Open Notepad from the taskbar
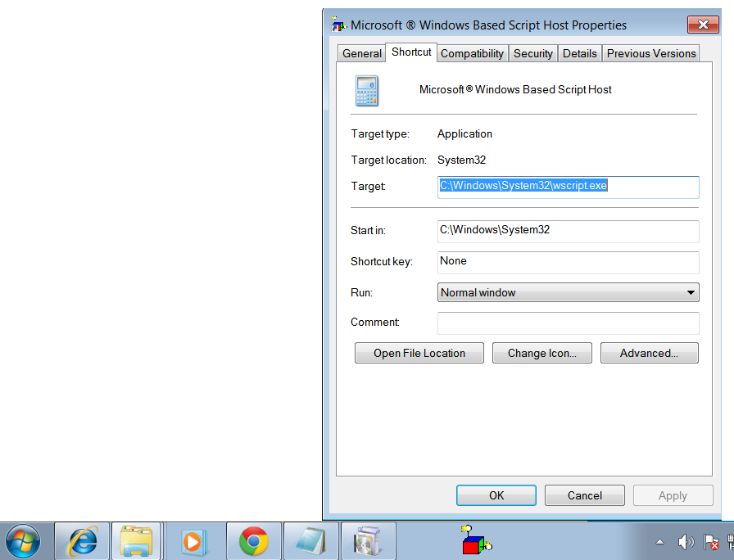The height and width of the screenshot is (560, 734). 311,541
